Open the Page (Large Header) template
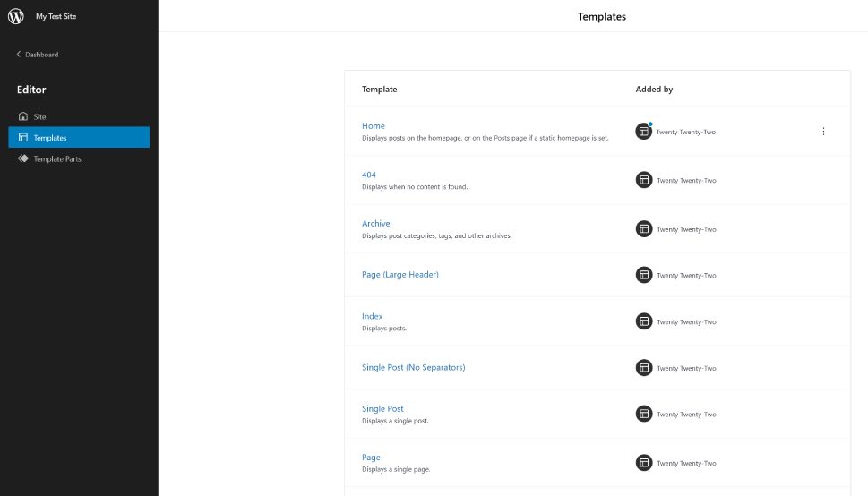This screenshot has height=496, width=868. click(400, 275)
